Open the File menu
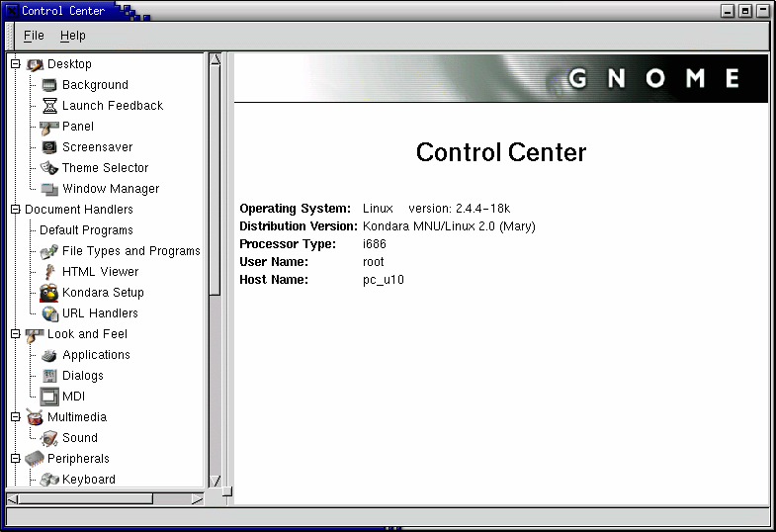The width and height of the screenshot is (776, 532). point(34,36)
